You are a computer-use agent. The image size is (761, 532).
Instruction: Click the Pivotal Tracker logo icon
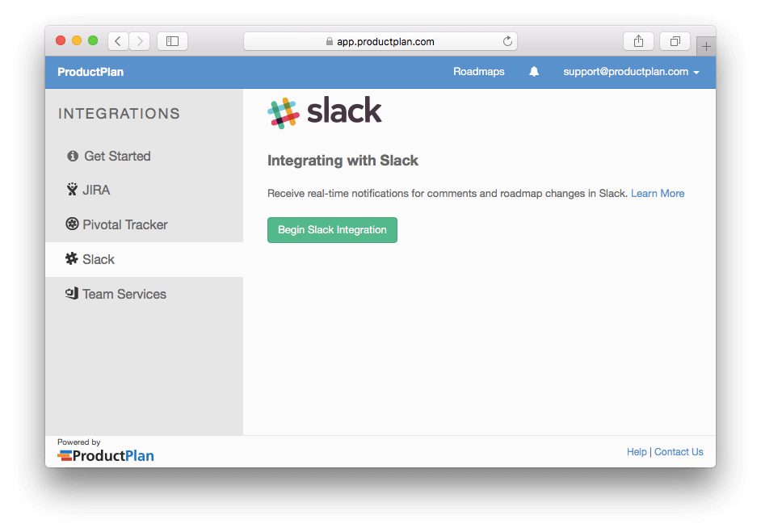pos(73,224)
